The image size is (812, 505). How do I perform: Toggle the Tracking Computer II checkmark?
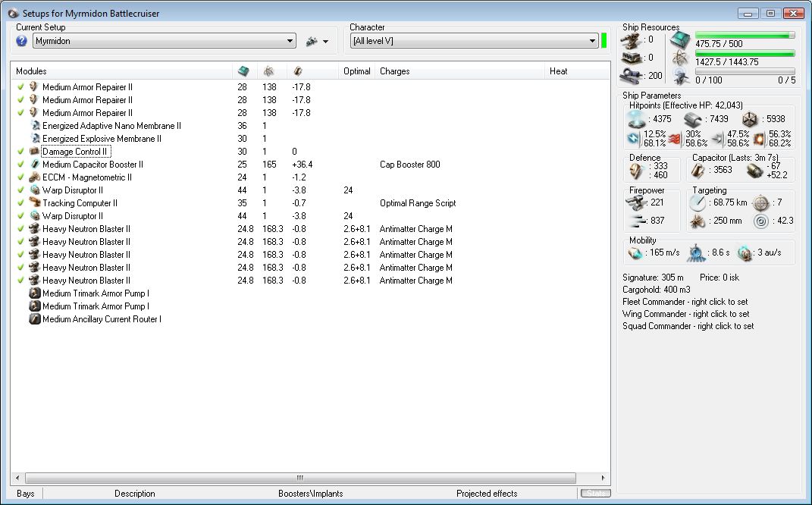click(x=20, y=203)
